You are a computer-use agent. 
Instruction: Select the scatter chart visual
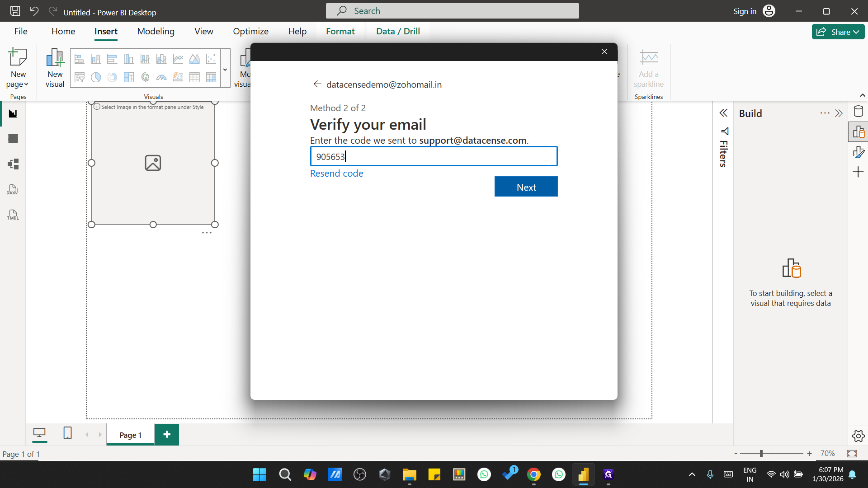pos(210,58)
